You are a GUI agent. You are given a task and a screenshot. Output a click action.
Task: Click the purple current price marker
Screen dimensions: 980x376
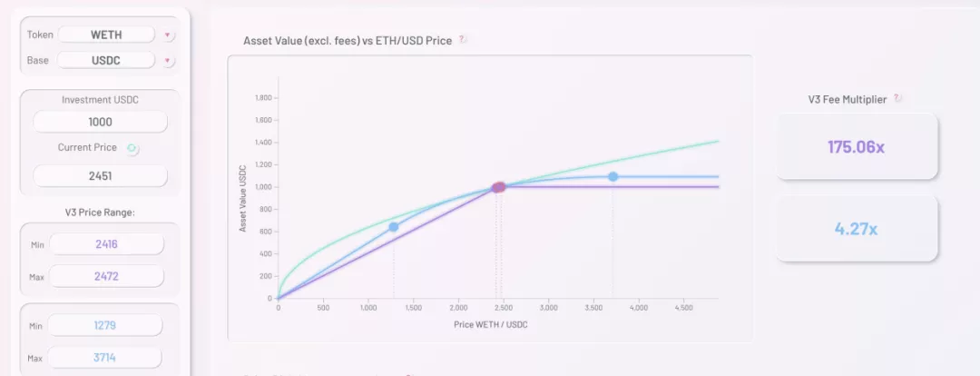(x=498, y=187)
